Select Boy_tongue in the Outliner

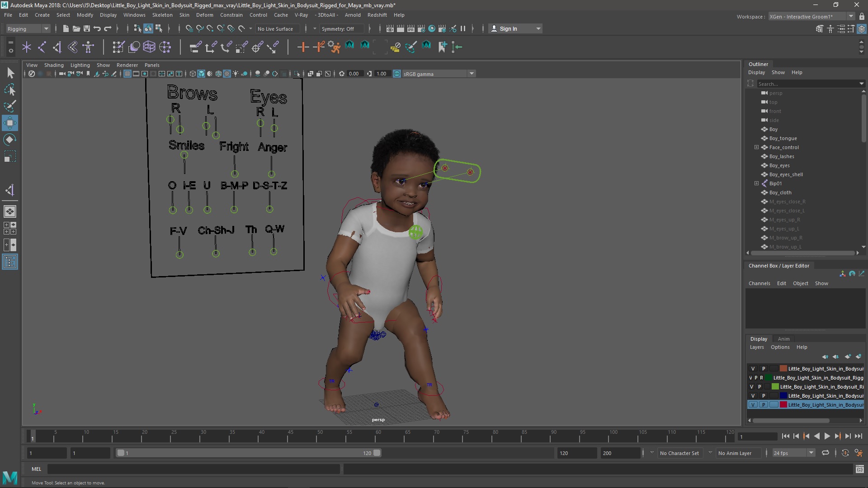[x=783, y=138]
